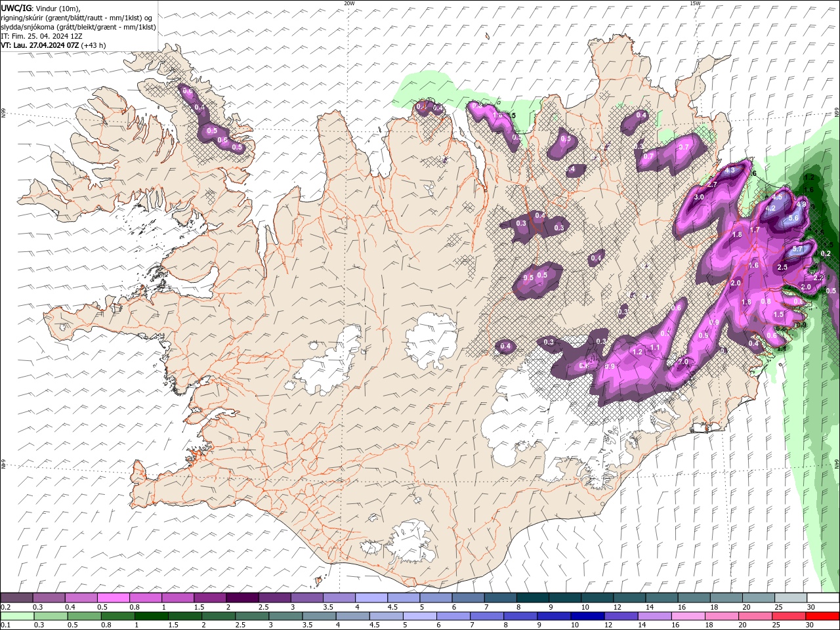Click the 'VT: Lau. 27.04.2024 07Z (+43 h)' line

[54, 45]
